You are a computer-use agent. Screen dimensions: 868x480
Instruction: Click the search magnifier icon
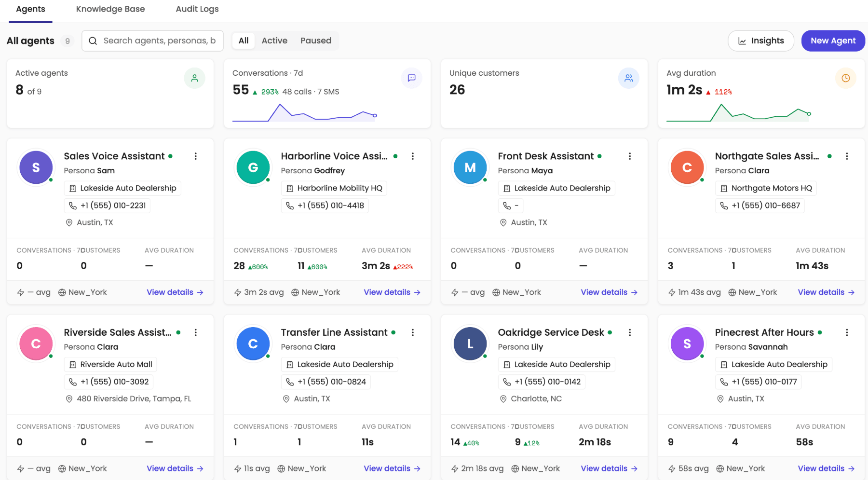(x=93, y=41)
